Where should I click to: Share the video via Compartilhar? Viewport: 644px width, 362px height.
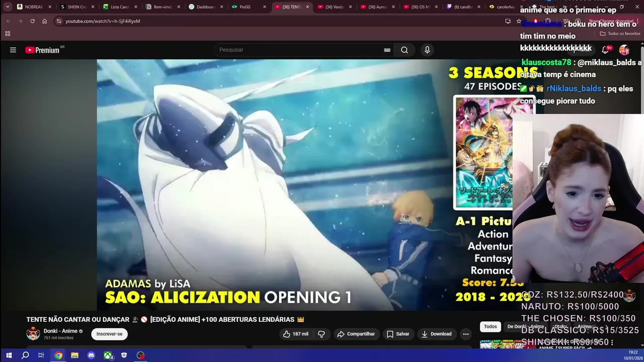point(356,334)
